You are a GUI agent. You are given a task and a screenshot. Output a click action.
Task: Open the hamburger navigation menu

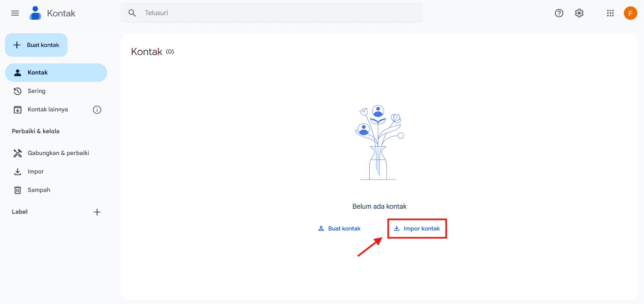point(15,13)
